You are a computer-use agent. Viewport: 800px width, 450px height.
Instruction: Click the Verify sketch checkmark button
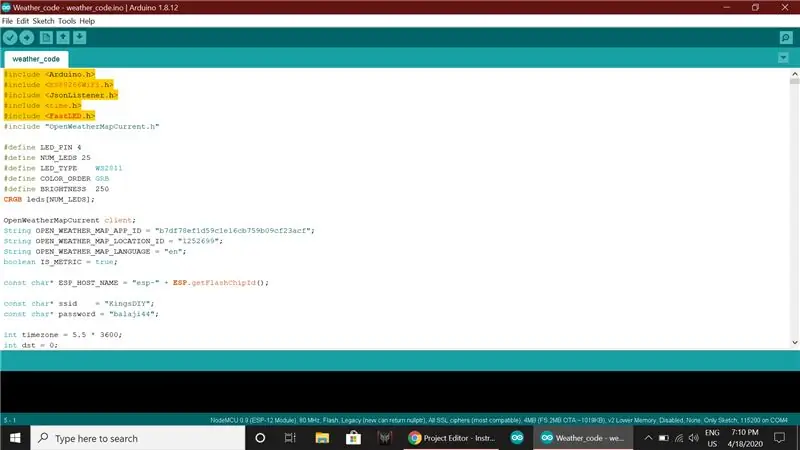(10, 37)
